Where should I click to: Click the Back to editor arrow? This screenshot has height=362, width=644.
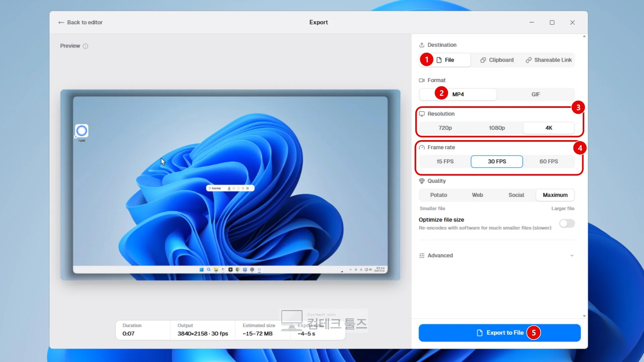click(61, 22)
